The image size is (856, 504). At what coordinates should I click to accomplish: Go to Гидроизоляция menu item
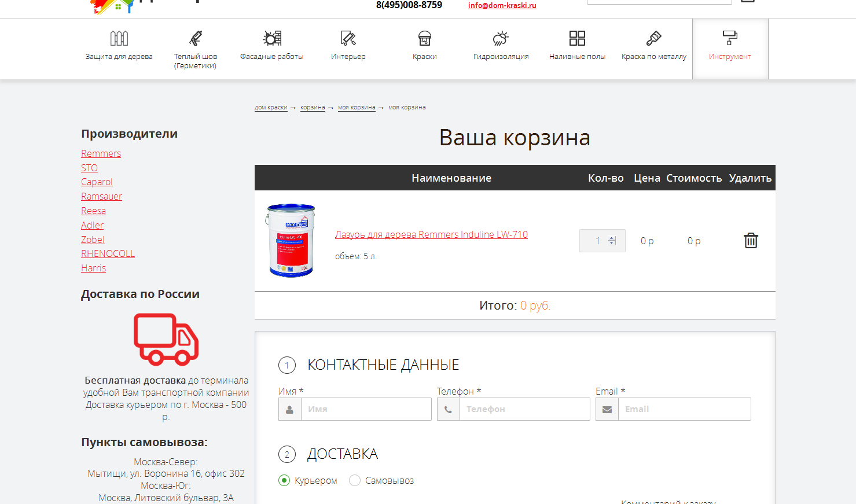[501, 57]
